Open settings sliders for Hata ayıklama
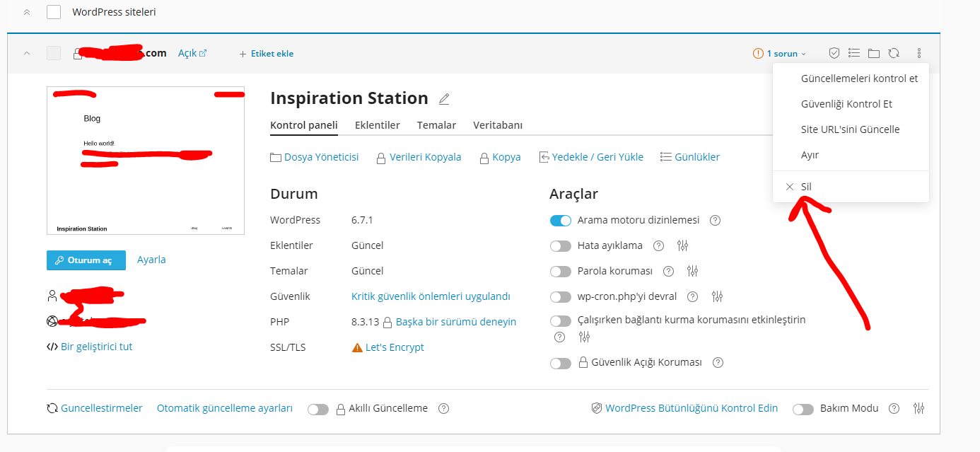The image size is (980, 452). coord(682,245)
